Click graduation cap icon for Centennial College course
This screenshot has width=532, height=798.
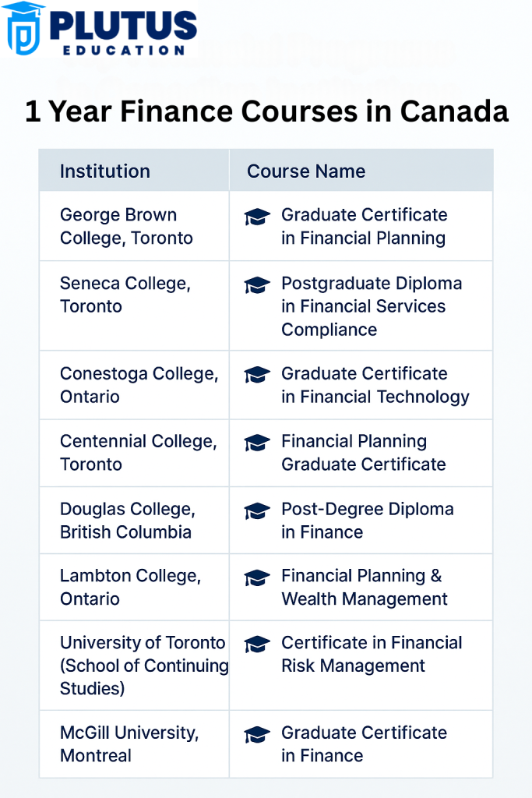(x=257, y=443)
